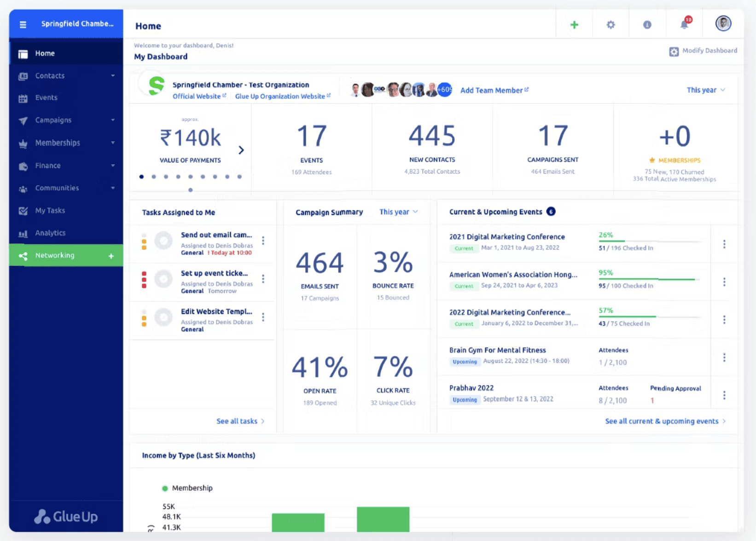Image resolution: width=756 pixels, height=541 pixels.
Task: Open options menu for Send out email task
Action: pyautogui.click(x=263, y=241)
